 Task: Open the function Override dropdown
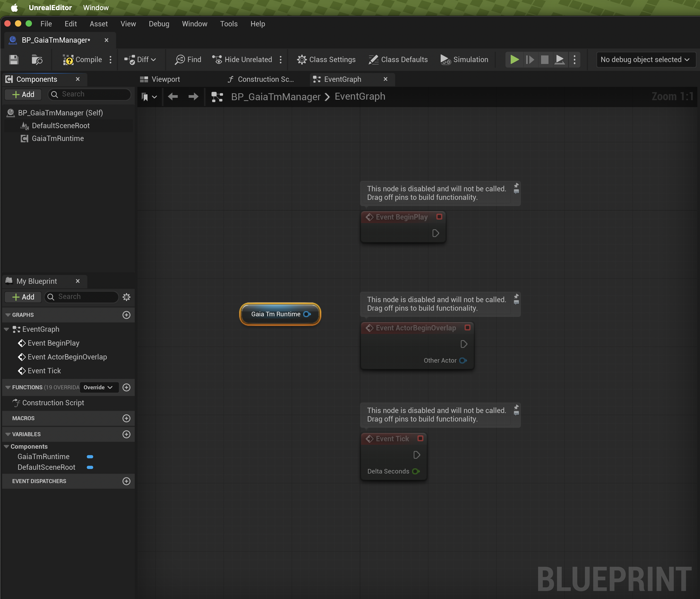99,387
